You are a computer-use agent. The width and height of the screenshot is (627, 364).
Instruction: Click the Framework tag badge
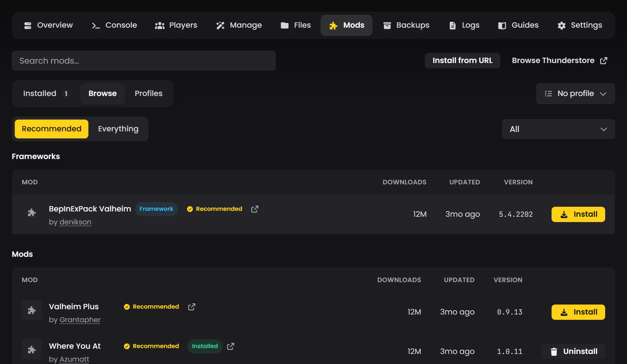tap(156, 209)
